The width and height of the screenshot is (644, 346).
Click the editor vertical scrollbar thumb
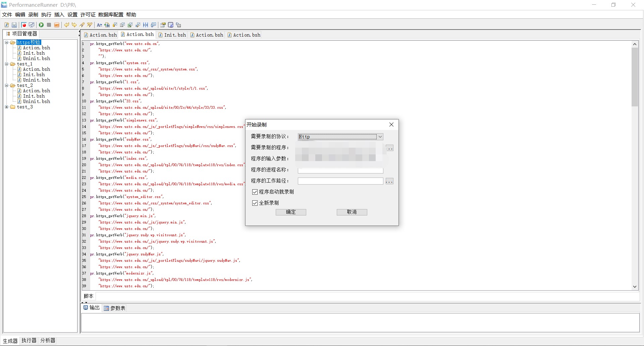(x=635, y=77)
